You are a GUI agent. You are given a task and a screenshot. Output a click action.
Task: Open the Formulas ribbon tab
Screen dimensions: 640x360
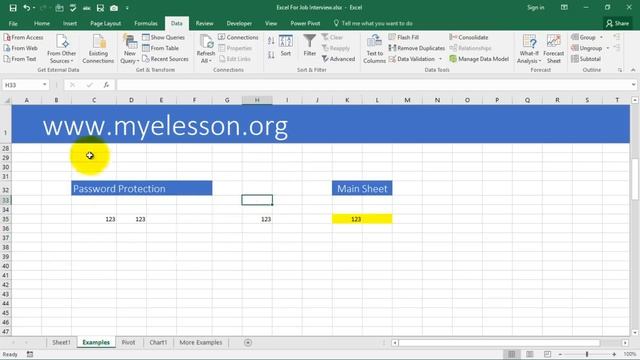(x=146, y=24)
